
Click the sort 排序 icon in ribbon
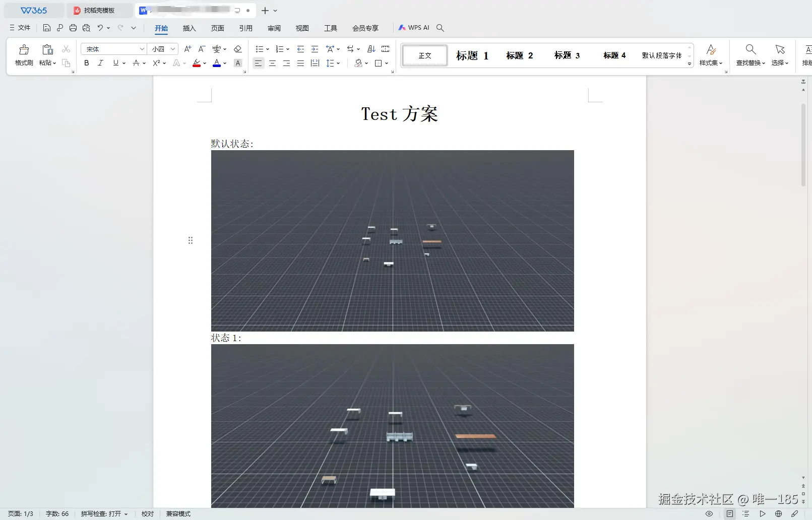click(371, 49)
